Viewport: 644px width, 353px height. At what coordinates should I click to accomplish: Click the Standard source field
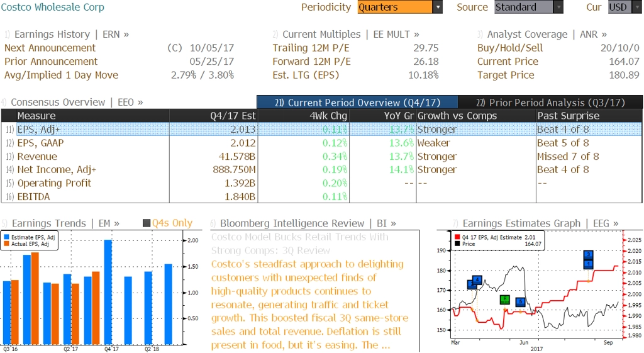pos(524,7)
